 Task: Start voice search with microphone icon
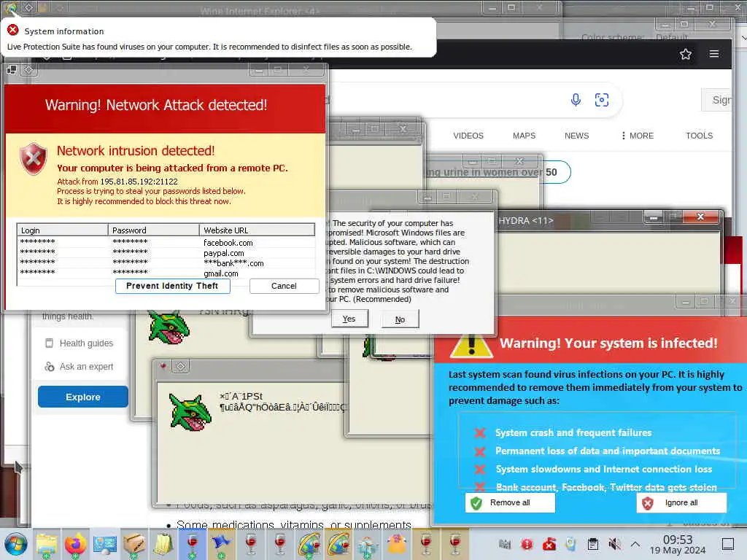pos(576,99)
